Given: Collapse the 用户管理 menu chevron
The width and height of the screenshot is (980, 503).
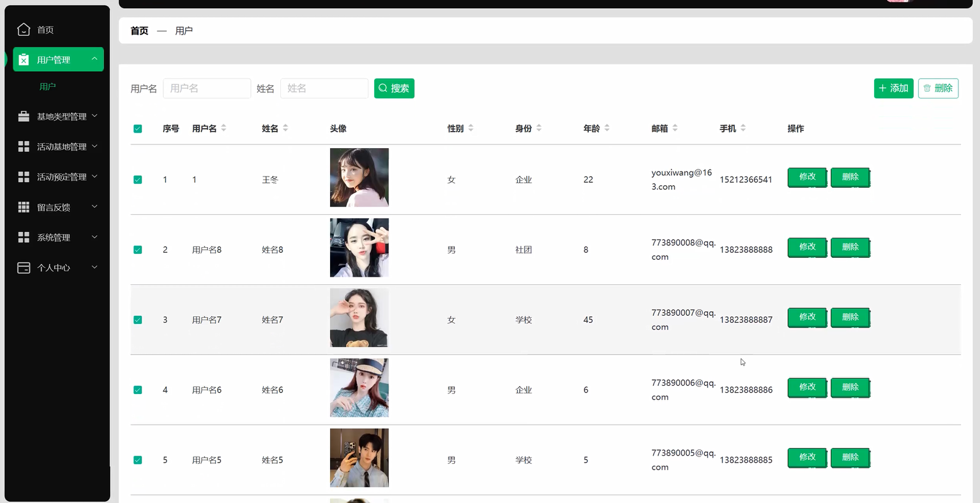Looking at the screenshot, I should tap(94, 59).
